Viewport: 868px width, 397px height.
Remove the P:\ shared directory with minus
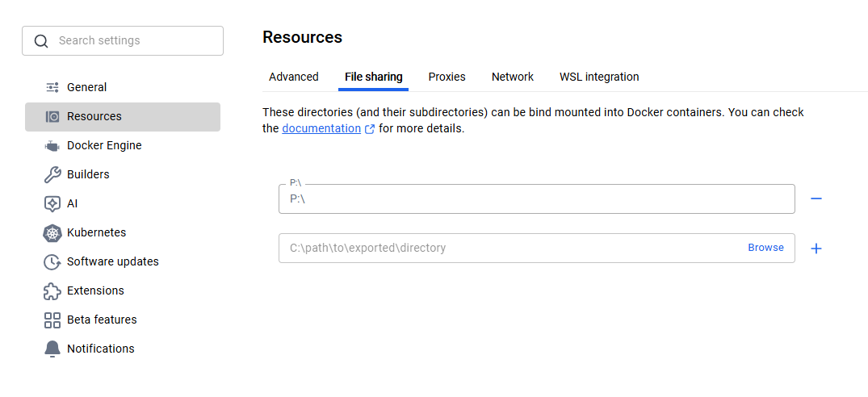tap(816, 198)
